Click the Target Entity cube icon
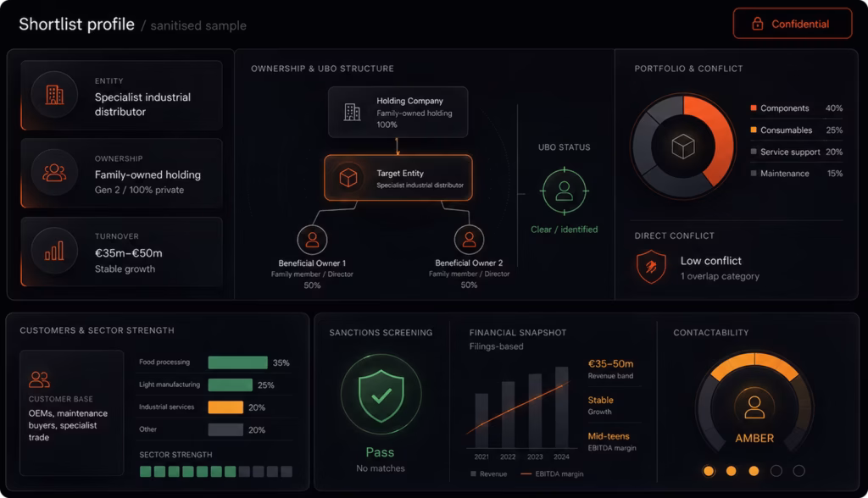868x498 pixels. (x=348, y=178)
